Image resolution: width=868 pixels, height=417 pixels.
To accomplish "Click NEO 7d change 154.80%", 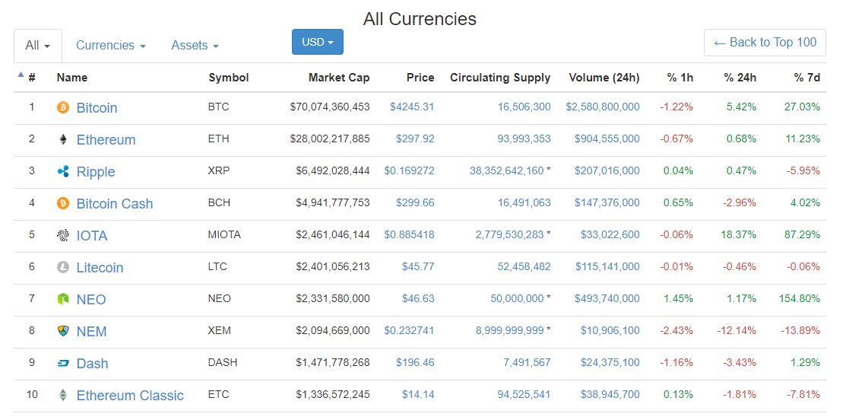I will tap(800, 299).
